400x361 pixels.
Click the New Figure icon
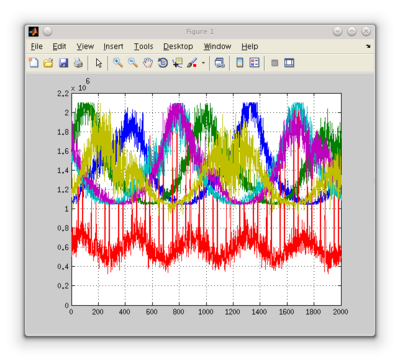click(34, 63)
